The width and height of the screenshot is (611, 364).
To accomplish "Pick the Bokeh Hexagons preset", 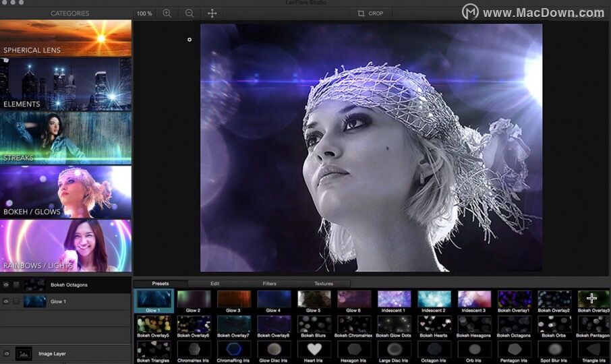I will coord(474,326).
